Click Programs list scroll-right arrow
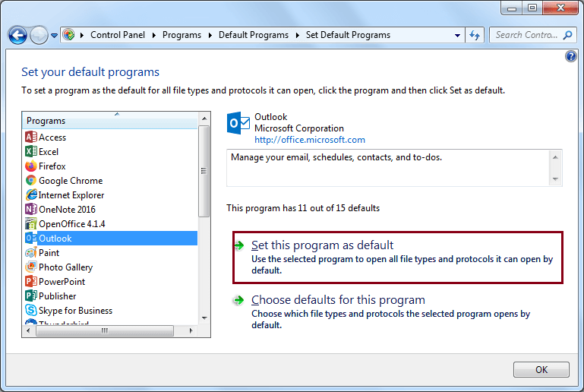The image size is (584, 392). pos(191,330)
